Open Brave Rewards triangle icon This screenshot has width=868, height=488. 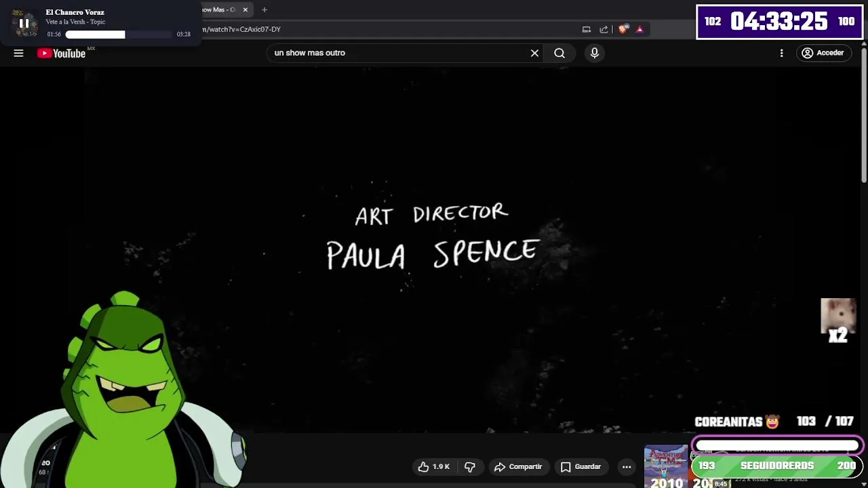click(639, 29)
